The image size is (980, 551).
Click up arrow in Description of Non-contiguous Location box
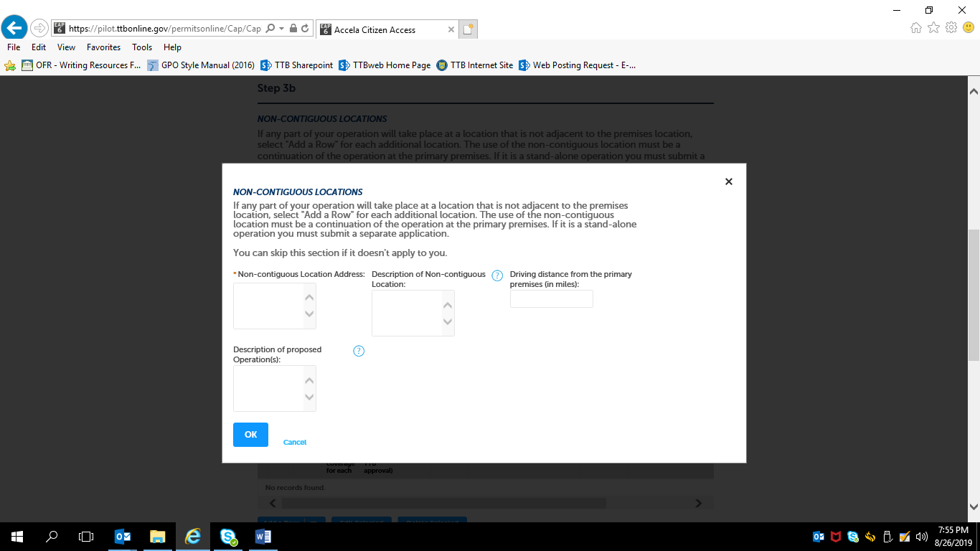(x=448, y=304)
